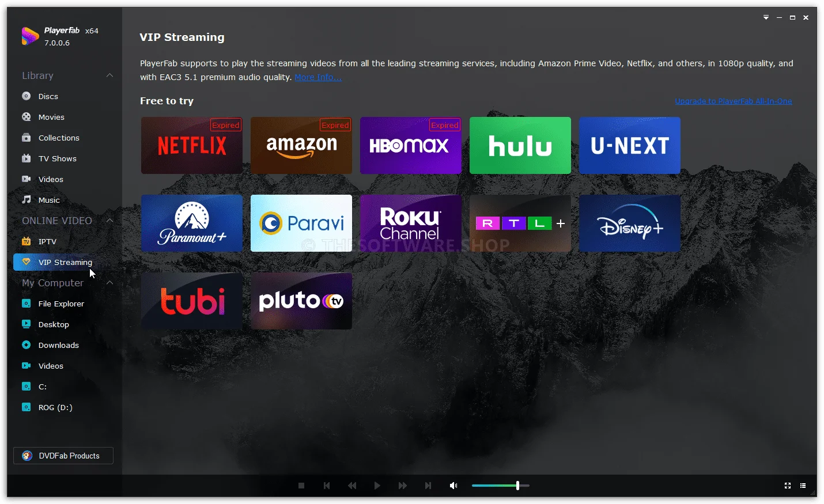Click Upgrade to PlayerFab All-In-One link
824x504 pixels.
click(734, 101)
